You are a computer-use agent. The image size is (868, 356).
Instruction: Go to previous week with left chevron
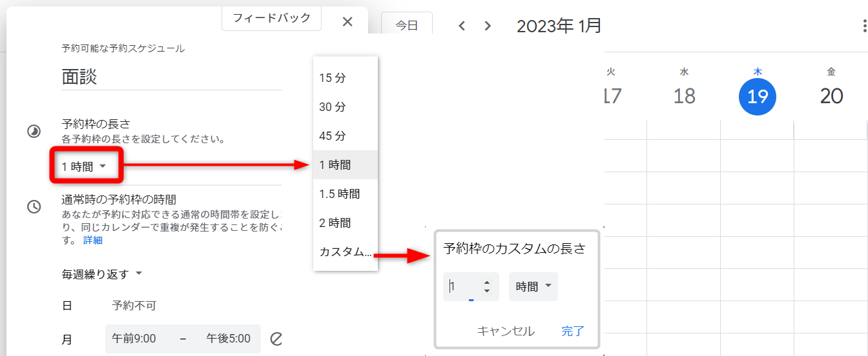[x=462, y=26]
